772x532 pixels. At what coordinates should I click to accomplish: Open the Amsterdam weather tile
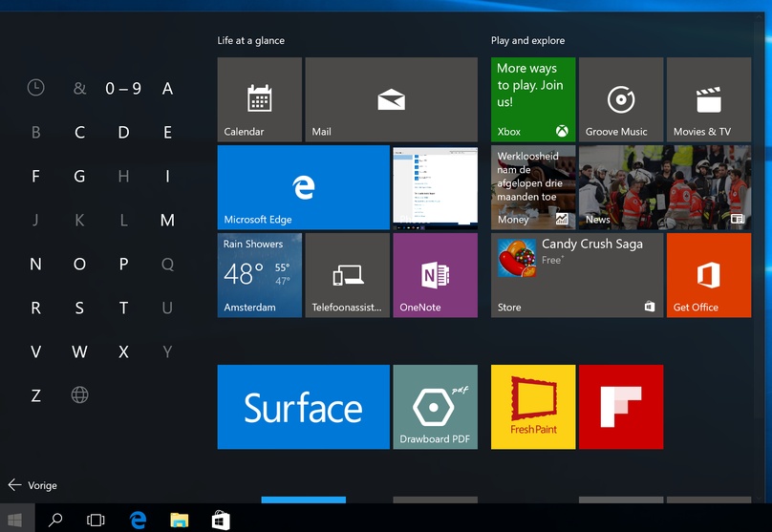[x=260, y=275]
